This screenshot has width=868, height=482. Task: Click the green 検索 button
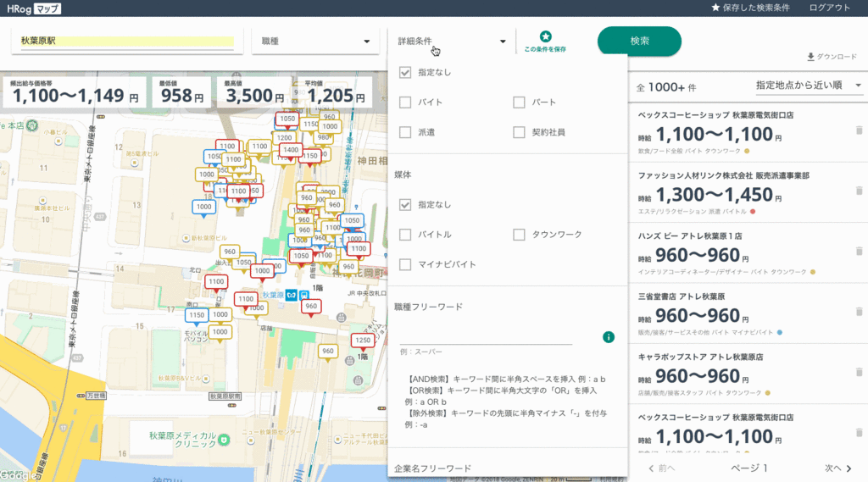tap(639, 41)
